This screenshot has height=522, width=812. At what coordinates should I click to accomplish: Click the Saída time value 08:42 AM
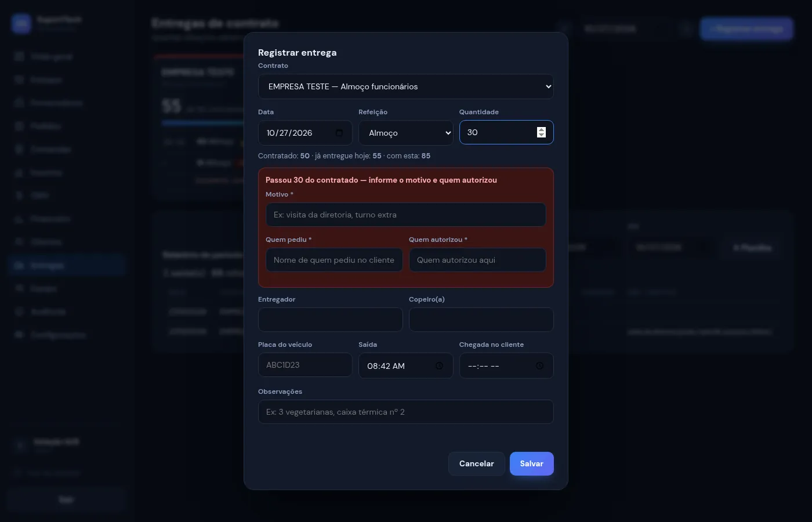click(x=386, y=366)
